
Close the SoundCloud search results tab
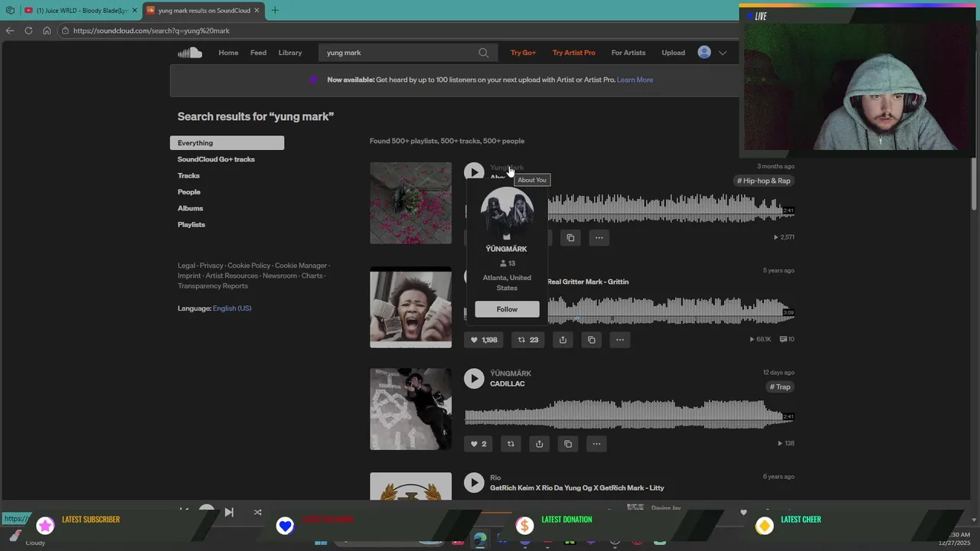(257, 10)
